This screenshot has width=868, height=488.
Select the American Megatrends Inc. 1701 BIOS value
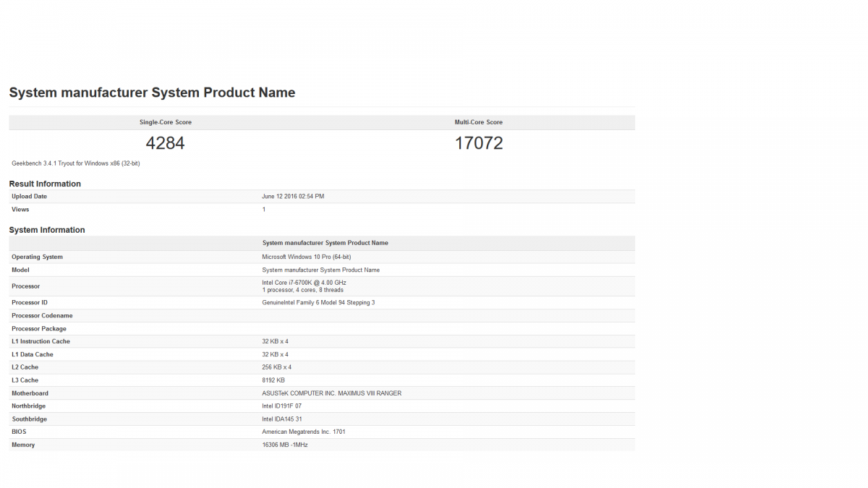tap(303, 432)
